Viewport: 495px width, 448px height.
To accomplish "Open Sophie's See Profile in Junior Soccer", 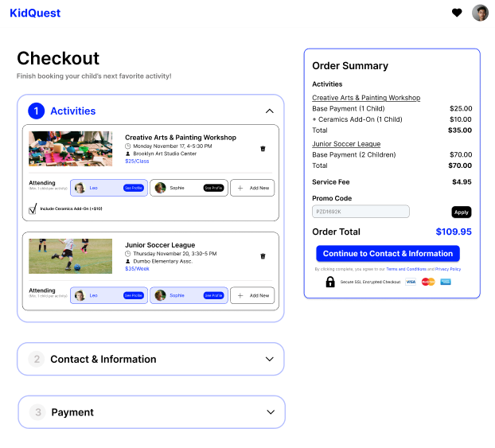I will (214, 295).
